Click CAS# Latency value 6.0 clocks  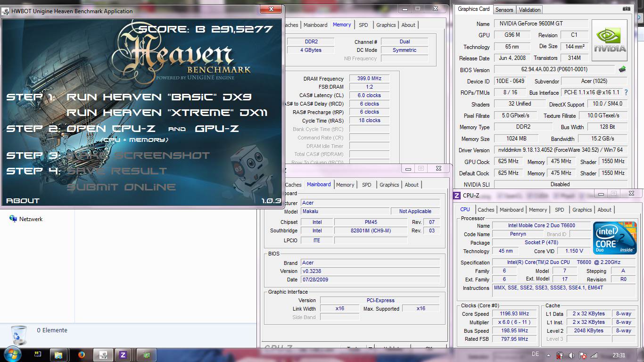click(369, 95)
